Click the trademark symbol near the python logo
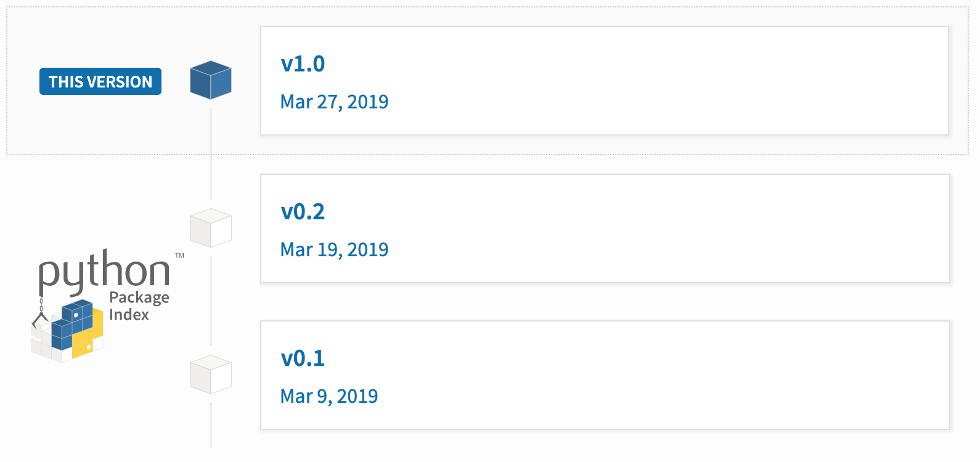 click(179, 255)
